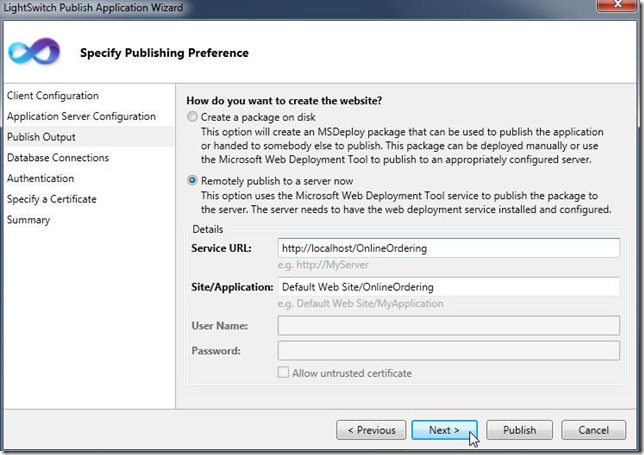Select the Publish Output step
This screenshot has width=644, height=455.
tap(41, 137)
